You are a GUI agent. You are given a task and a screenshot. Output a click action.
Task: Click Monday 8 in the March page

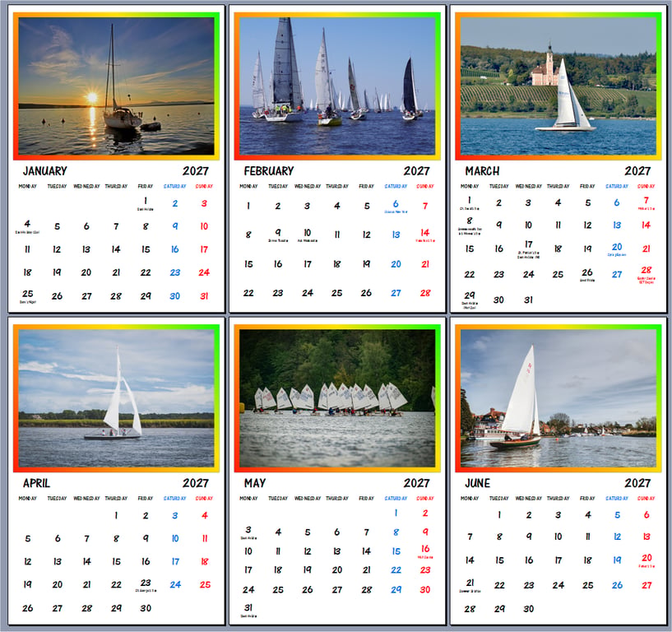click(470, 221)
